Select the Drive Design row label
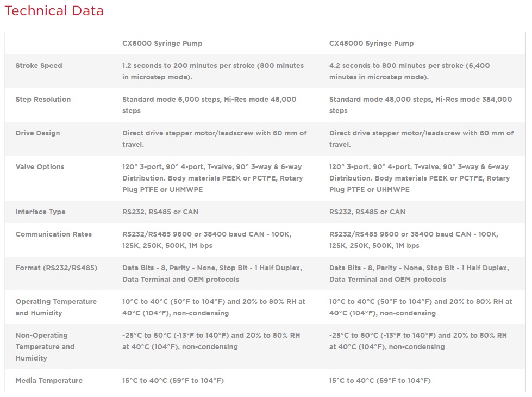This screenshot has width=532, height=397. tap(37, 133)
